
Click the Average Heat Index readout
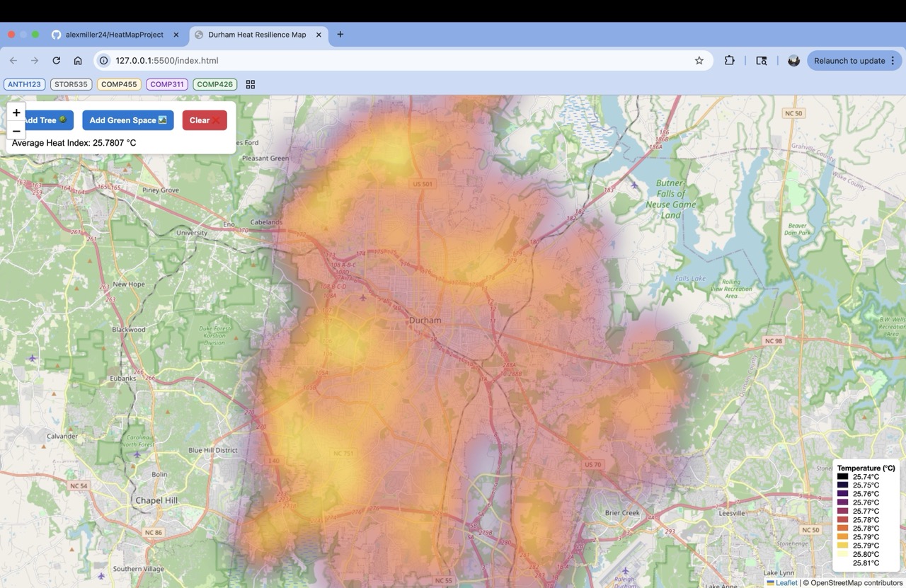[74, 143]
